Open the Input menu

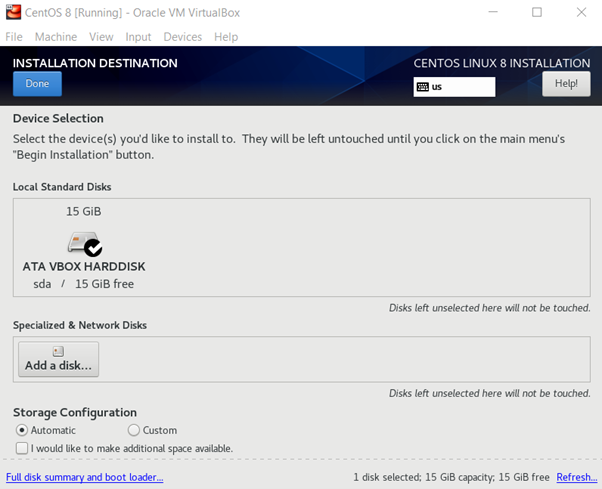point(138,37)
